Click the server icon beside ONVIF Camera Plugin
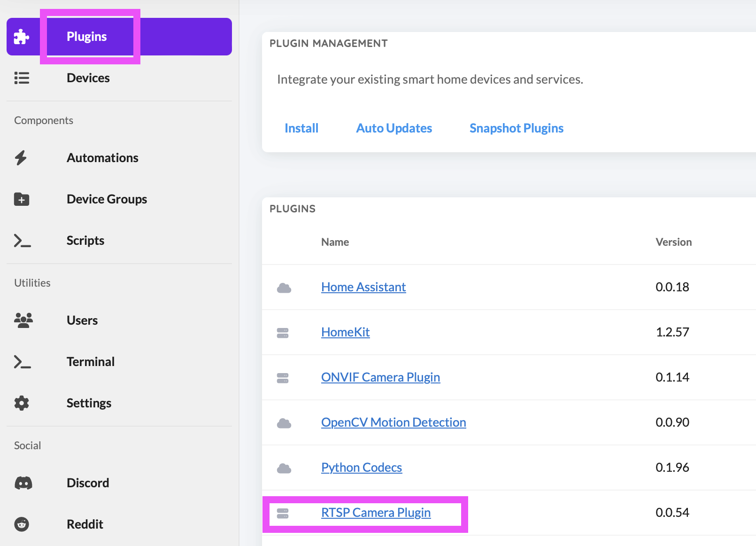Viewport: 756px width, 546px height. tap(283, 378)
